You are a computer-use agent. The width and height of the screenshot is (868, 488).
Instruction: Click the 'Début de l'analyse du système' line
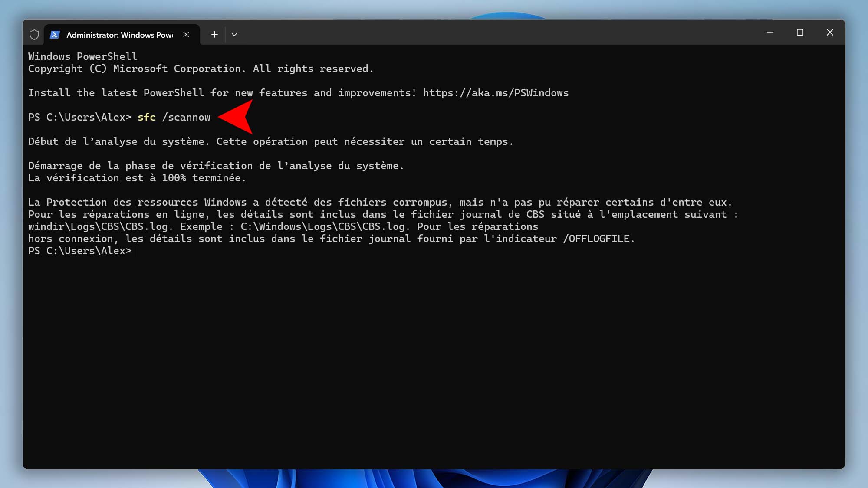coord(270,141)
